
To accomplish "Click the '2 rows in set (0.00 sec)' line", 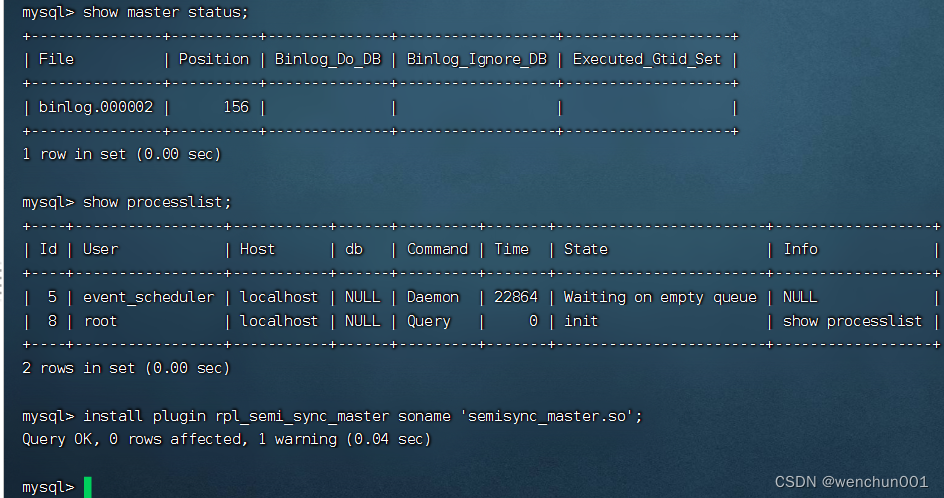I will pos(126,368).
